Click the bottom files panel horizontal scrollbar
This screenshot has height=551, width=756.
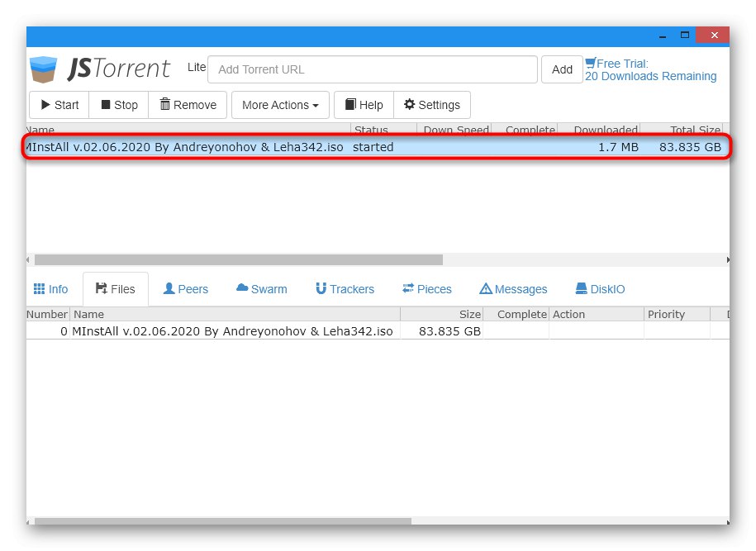click(223, 521)
